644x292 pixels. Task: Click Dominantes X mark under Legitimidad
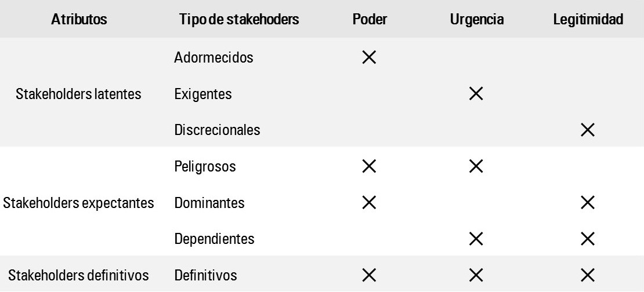pyautogui.click(x=587, y=203)
